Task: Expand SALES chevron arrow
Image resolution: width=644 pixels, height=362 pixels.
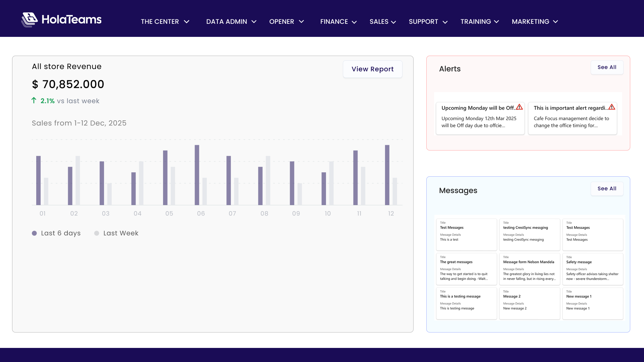Action: [x=393, y=22]
